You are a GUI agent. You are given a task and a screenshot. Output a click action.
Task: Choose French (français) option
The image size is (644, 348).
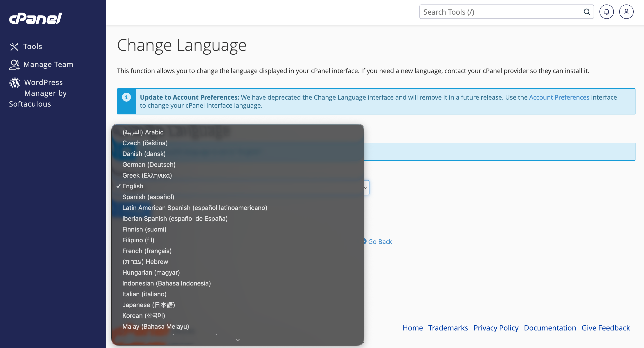coord(237,251)
